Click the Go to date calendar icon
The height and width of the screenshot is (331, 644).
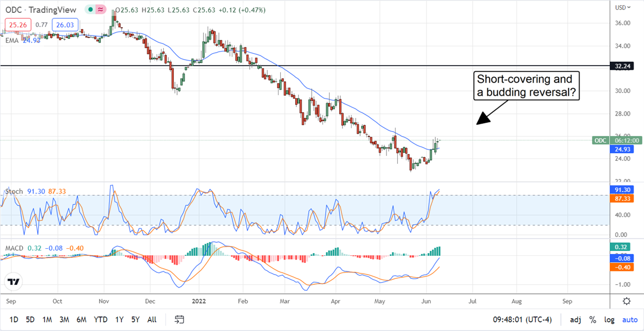tap(181, 320)
